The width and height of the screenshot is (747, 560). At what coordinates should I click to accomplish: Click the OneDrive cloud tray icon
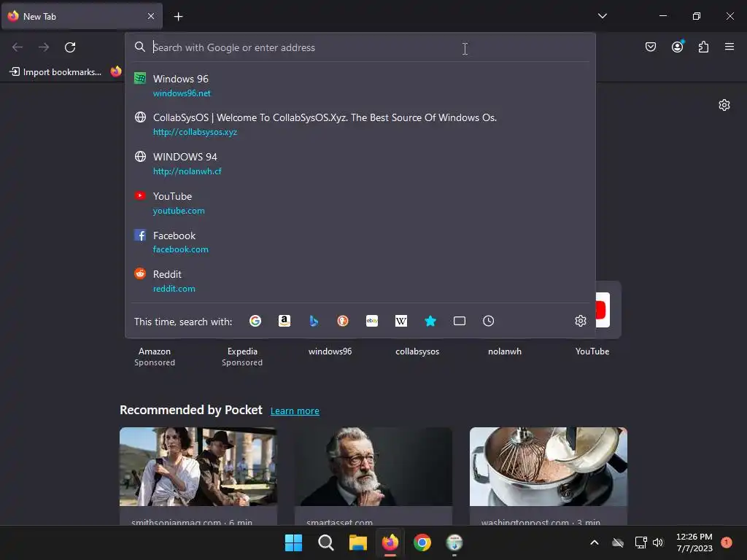click(x=618, y=542)
